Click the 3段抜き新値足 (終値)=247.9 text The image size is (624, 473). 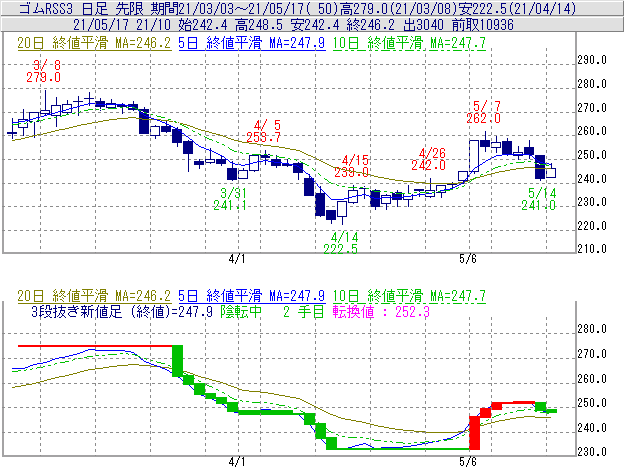click(x=122, y=311)
